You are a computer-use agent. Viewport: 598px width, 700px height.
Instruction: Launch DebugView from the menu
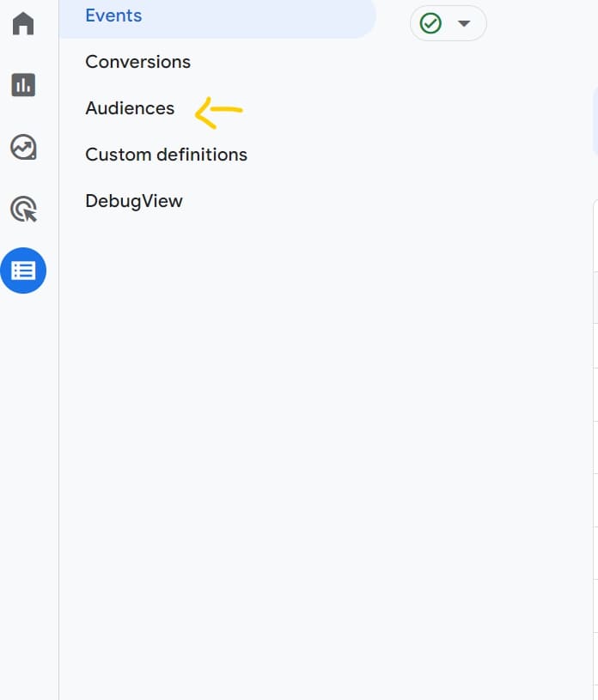[134, 201]
